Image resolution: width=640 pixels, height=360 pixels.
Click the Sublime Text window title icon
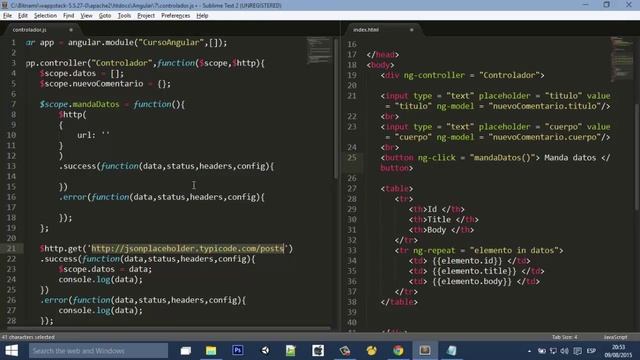point(4,5)
